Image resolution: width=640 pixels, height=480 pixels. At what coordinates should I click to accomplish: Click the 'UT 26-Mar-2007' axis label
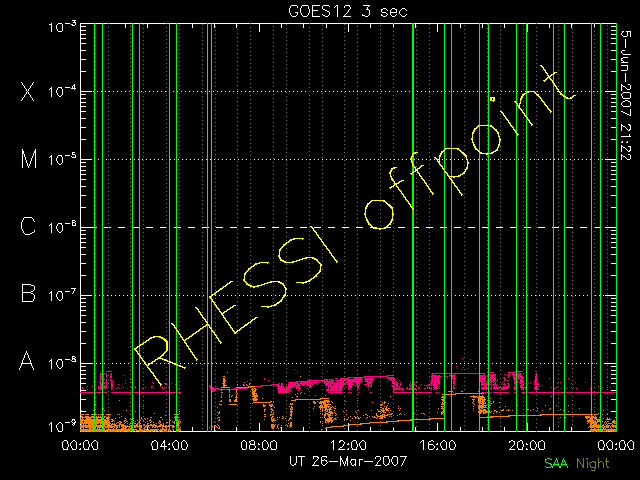[x=348, y=461]
